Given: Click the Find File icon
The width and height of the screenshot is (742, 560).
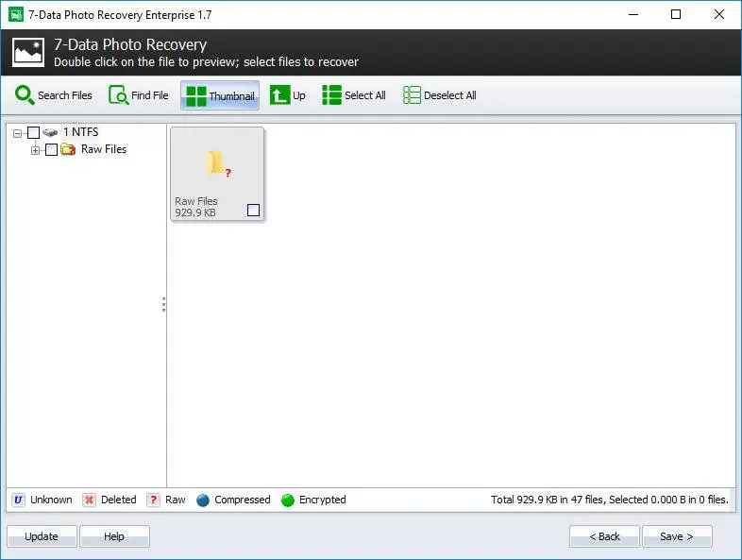Looking at the screenshot, I should click(x=118, y=95).
